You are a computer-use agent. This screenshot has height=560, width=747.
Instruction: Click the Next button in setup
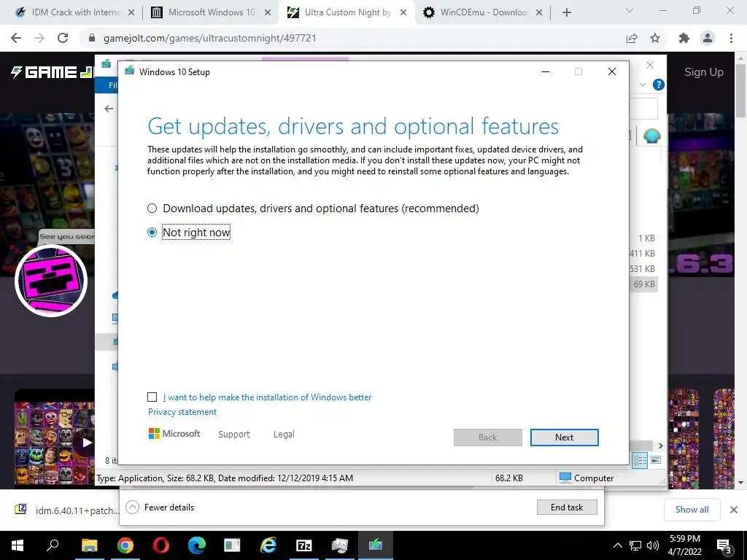click(x=564, y=437)
